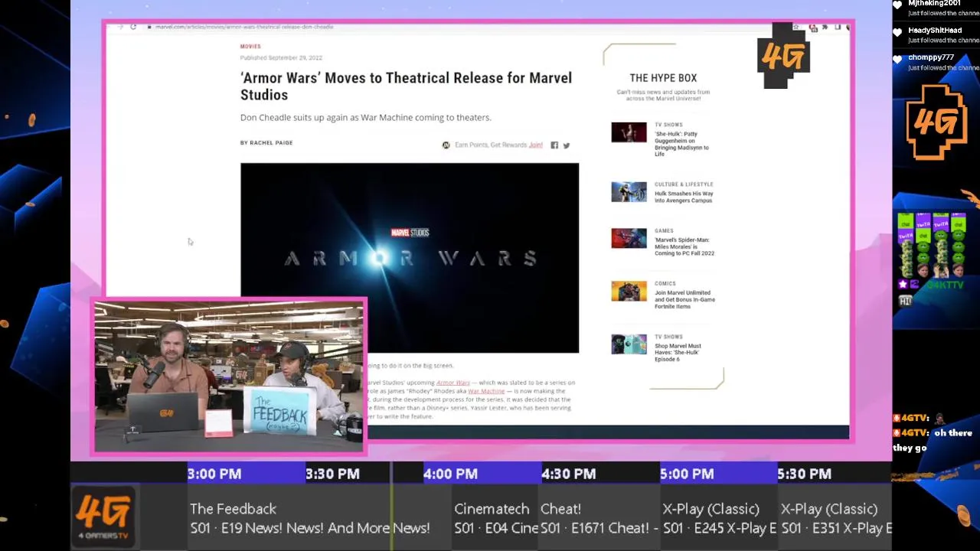Viewport: 980px width, 551px height.
Task: Click the She-Hulk Episode 6 merchandise thumbnail
Action: click(x=629, y=344)
